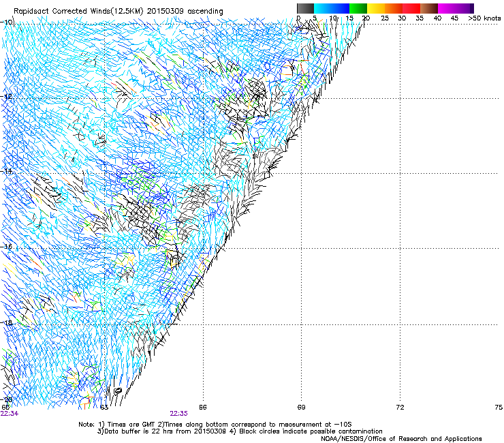Click the '45' legend scale label
Image resolution: width=504 pixels, height=443 pixels.
pyautogui.click(x=454, y=18)
